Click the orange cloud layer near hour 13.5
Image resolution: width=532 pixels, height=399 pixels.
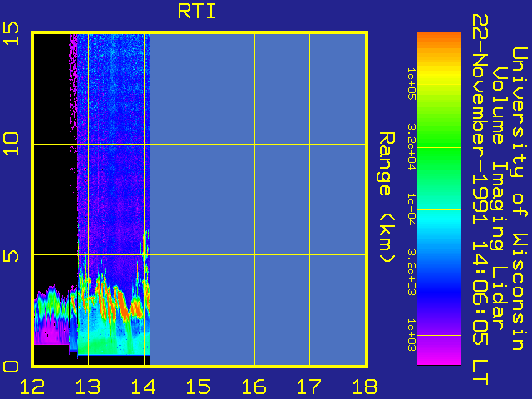click(x=122, y=305)
